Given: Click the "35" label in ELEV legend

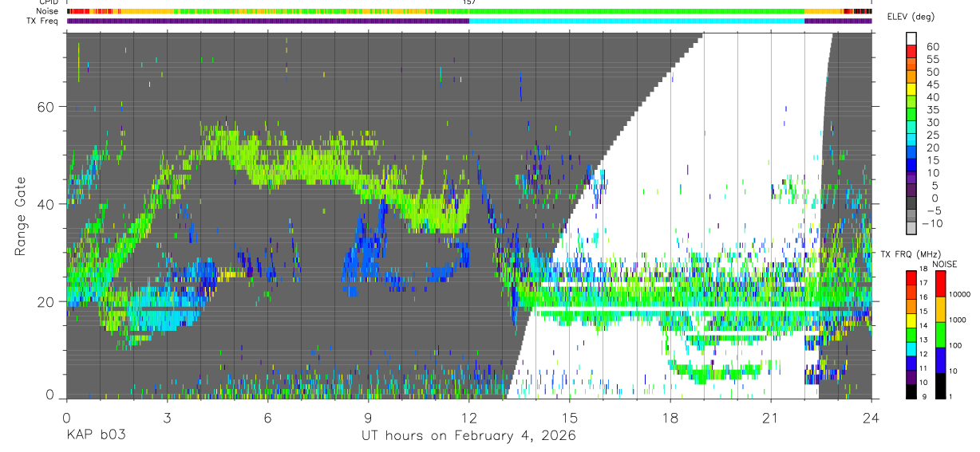Looking at the screenshot, I should 933,109.
